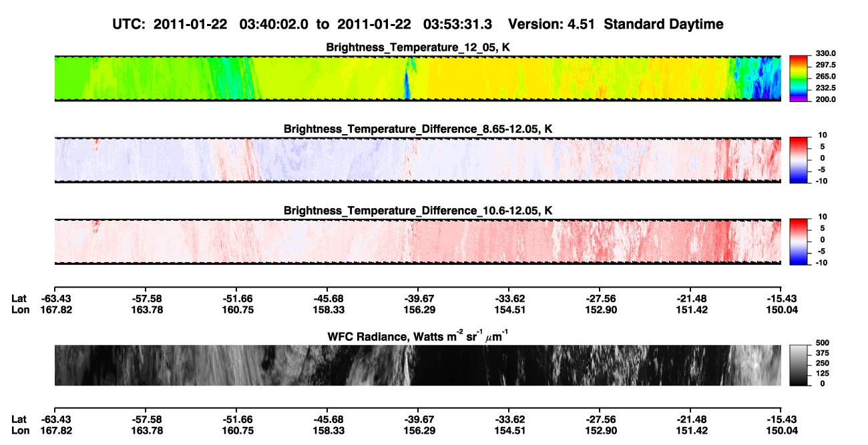Select the Brightness_Temperature_12_05 image strip
868x445 pixels.
(417, 78)
